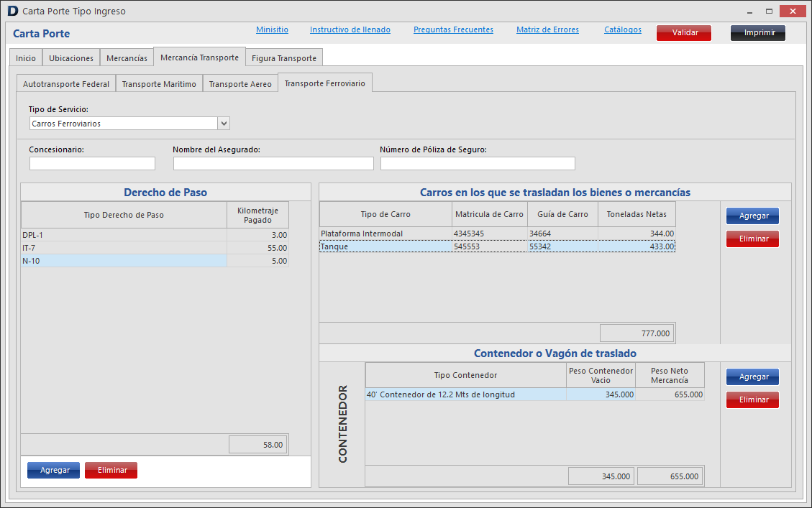Click the Catálogos link
The width and height of the screenshot is (812, 508).
622,30
